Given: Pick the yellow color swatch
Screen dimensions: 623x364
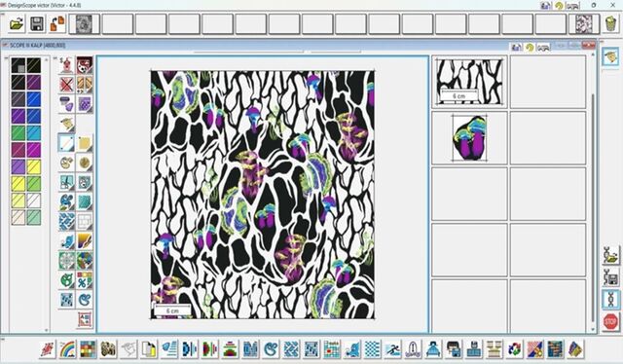Looking at the screenshot, I should [x=34, y=166].
